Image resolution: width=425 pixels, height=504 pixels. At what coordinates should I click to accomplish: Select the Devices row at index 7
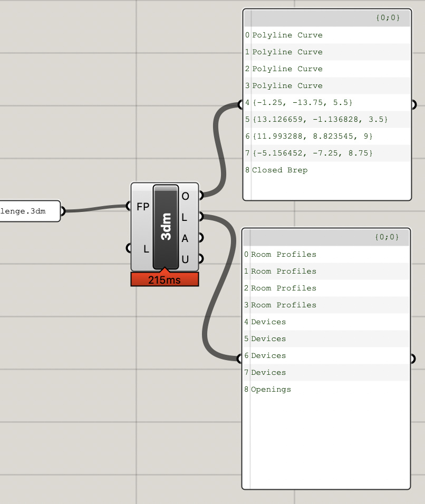pyautogui.click(x=269, y=372)
